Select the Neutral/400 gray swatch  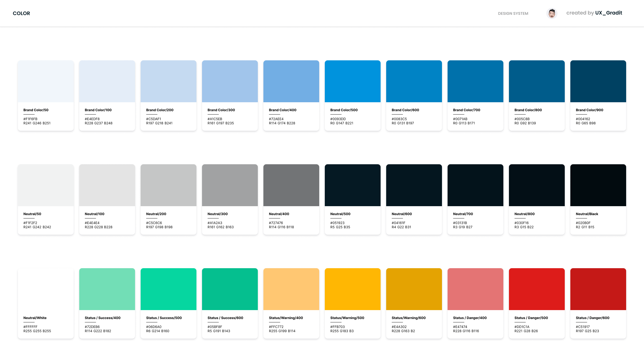(291, 185)
